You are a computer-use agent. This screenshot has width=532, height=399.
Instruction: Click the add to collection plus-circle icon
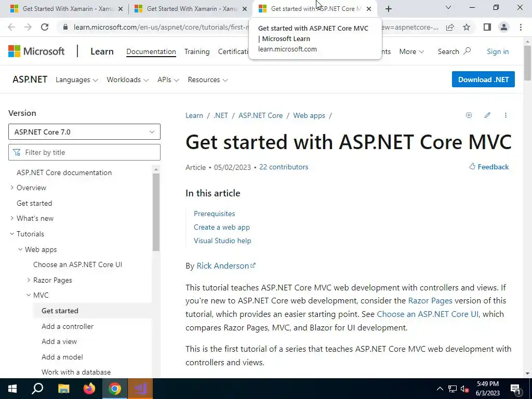click(x=469, y=115)
